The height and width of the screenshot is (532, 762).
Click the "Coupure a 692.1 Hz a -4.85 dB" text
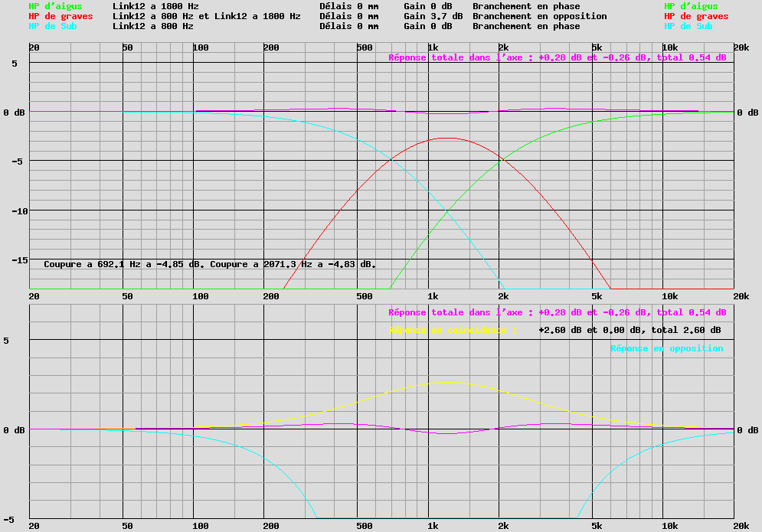pos(124,264)
